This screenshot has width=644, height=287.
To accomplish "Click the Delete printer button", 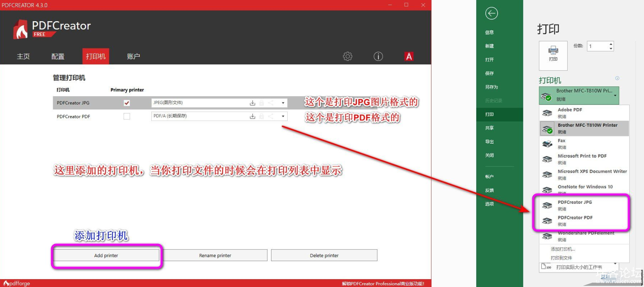I will coord(324,256).
